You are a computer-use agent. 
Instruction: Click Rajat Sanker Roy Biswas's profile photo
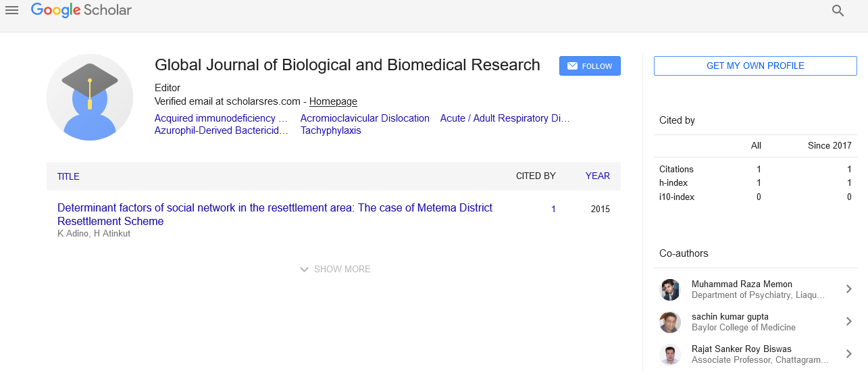670,355
